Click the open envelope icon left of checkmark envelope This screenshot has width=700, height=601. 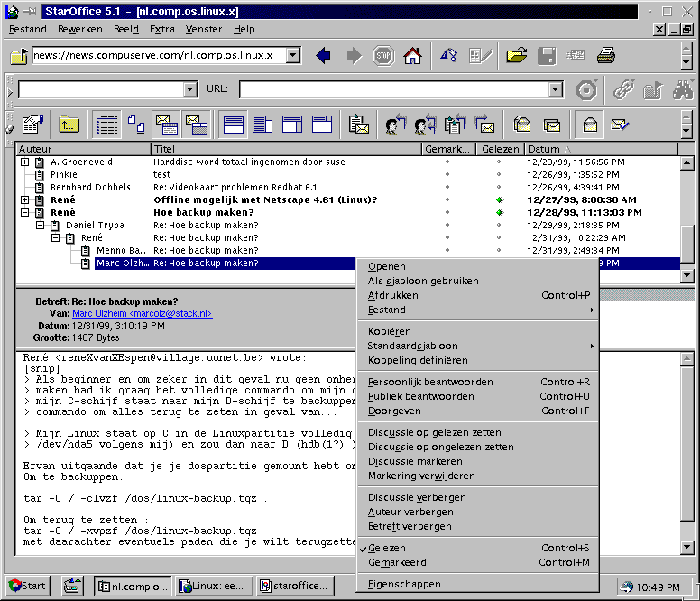coord(590,125)
